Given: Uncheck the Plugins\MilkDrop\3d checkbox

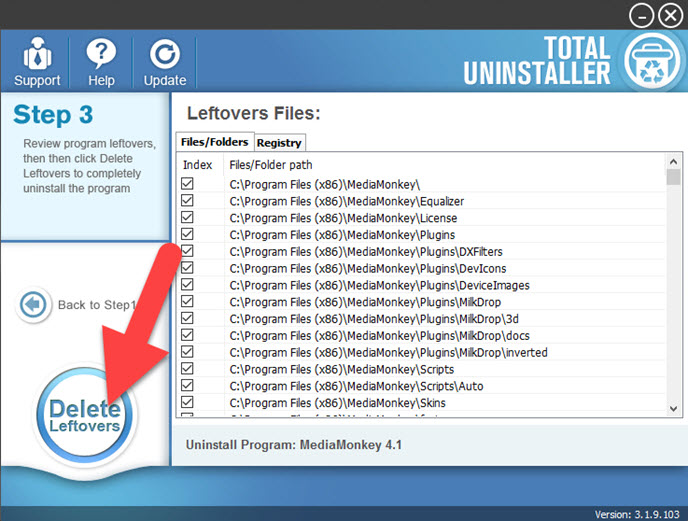Looking at the screenshot, I should pyautogui.click(x=187, y=318).
